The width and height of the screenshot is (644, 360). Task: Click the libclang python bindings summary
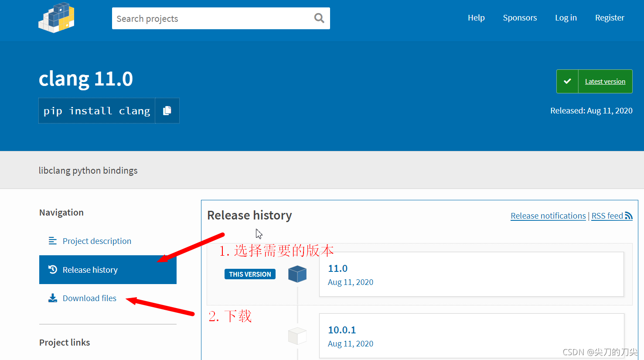click(88, 171)
